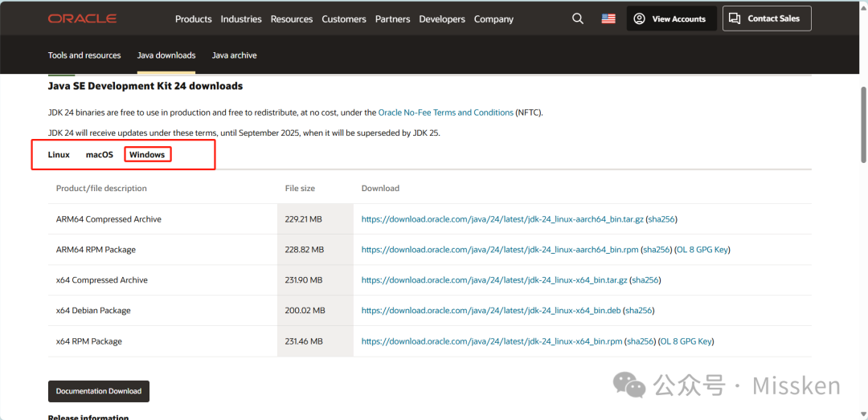Click the '229.21 MB' file size

303,219
